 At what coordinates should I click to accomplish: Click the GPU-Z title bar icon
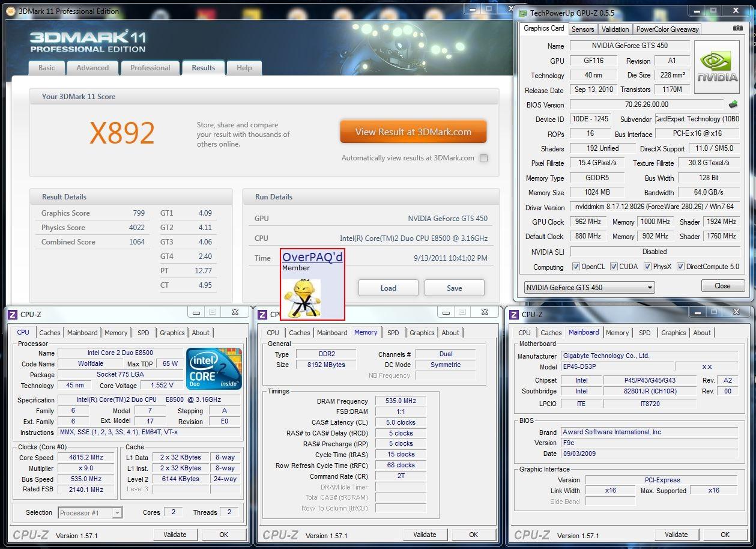point(523,13)
